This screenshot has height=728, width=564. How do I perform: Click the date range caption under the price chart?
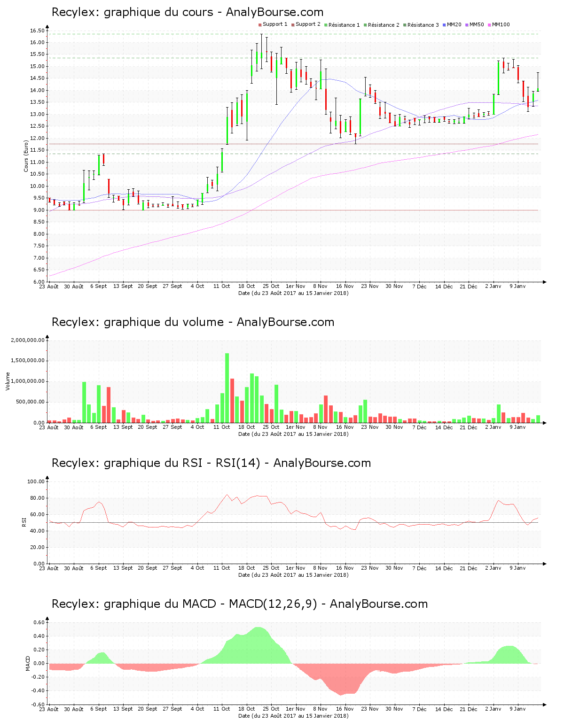click(x=293, y=293)
